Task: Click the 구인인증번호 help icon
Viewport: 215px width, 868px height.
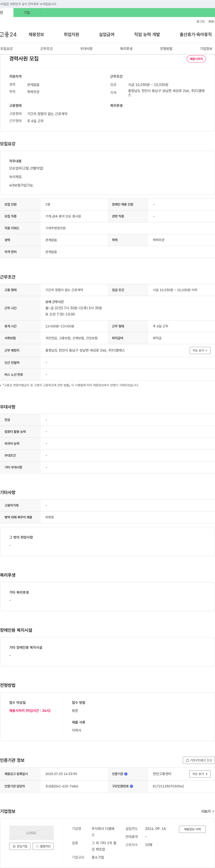Action: coord(131,786)
